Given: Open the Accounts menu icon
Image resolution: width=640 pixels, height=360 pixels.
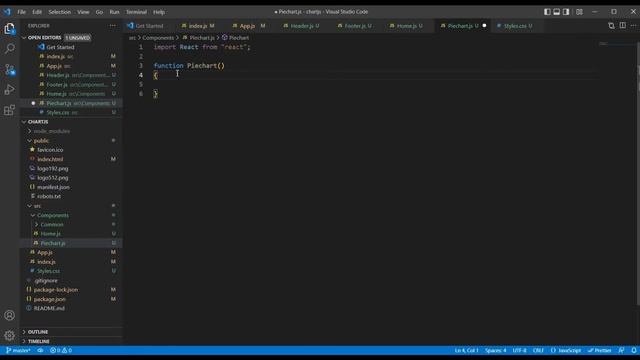Looking at the screenshot, I should click(x=9, y=315).
